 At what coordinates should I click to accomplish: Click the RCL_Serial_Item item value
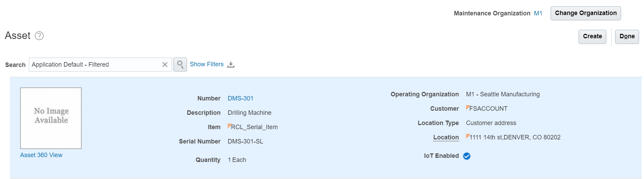pyautogui.click(x=254, y=127)
